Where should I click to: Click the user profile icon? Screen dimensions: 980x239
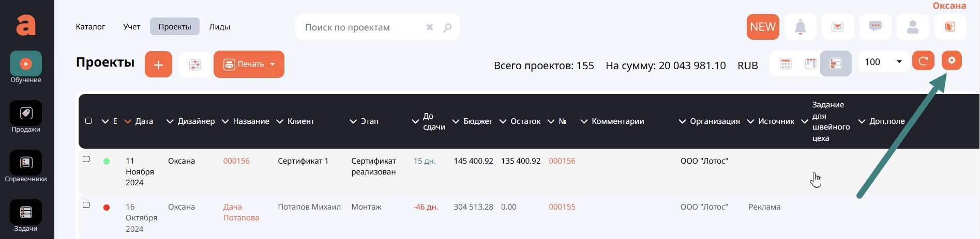point(913,27)
